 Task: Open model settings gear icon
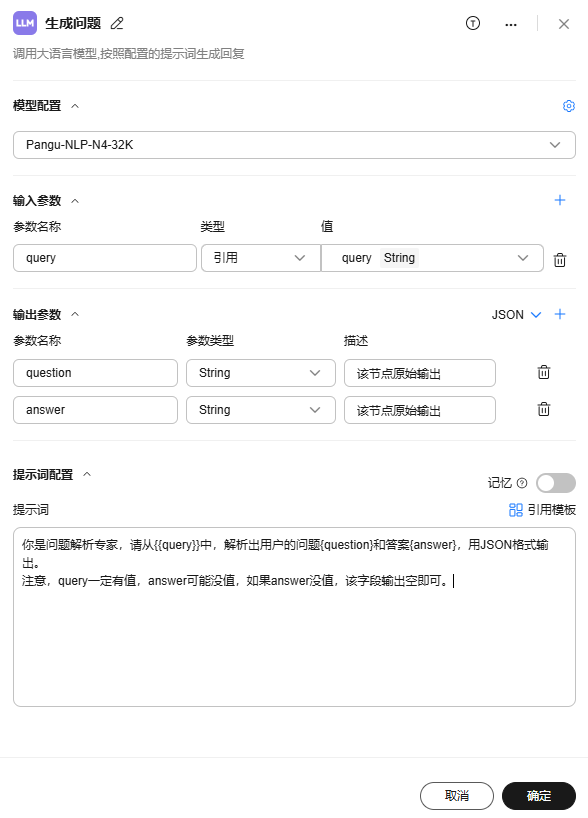[x=569, y=106]
